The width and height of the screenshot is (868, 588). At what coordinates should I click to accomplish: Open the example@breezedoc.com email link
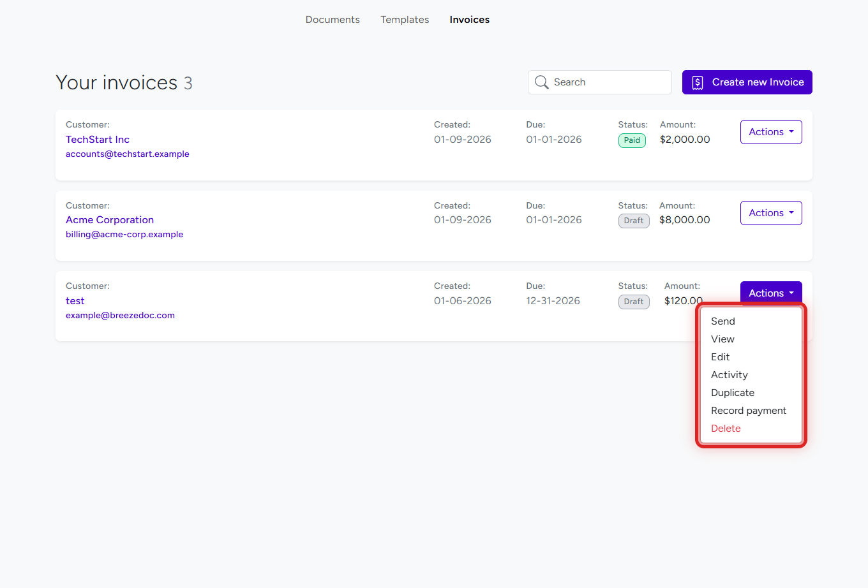(x=120, y=314)
